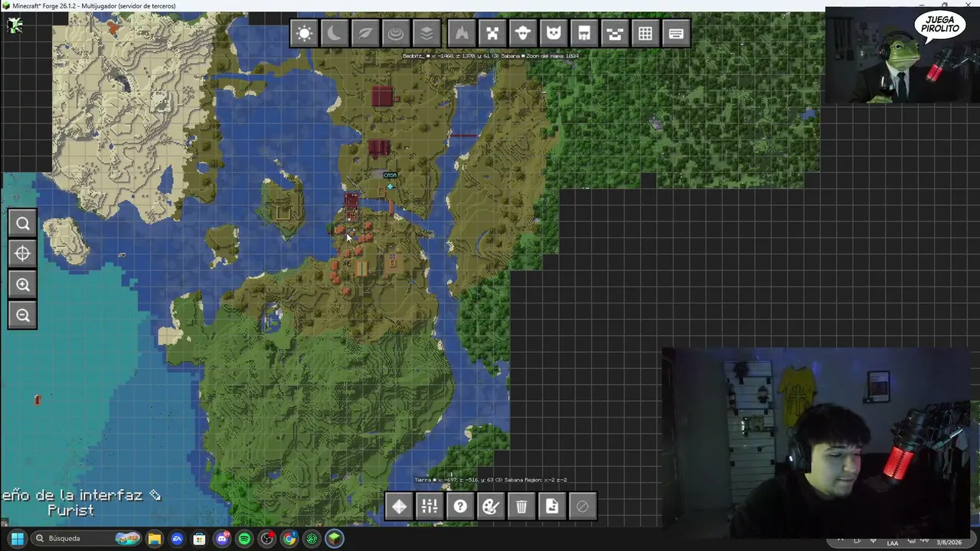Viewport: 980px width, 551px height.
Task: Zoom in on the map
Action: [23, 285]
